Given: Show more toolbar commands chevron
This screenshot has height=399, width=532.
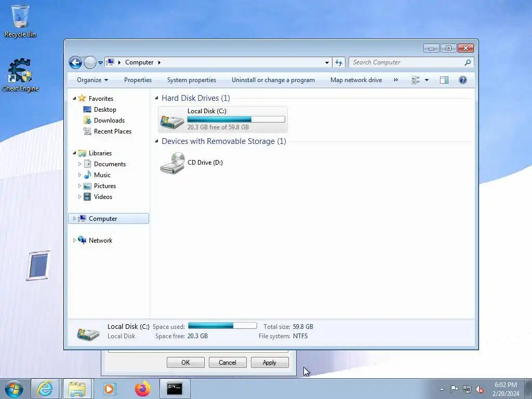Looking at the screenshot, I should tap(395, 80).
